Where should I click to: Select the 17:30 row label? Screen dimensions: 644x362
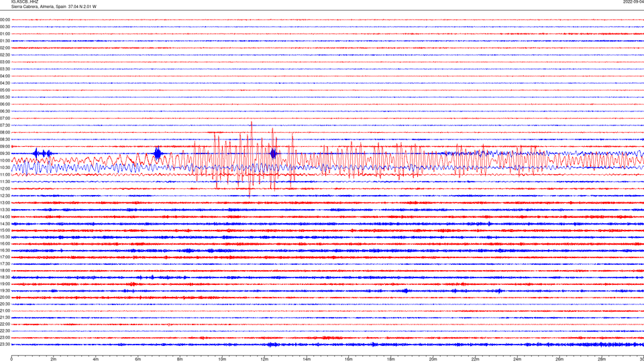pos(5,264)
